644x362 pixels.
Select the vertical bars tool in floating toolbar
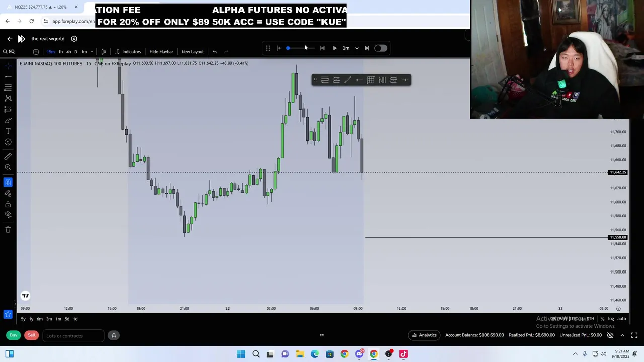(x=382, y=80)
